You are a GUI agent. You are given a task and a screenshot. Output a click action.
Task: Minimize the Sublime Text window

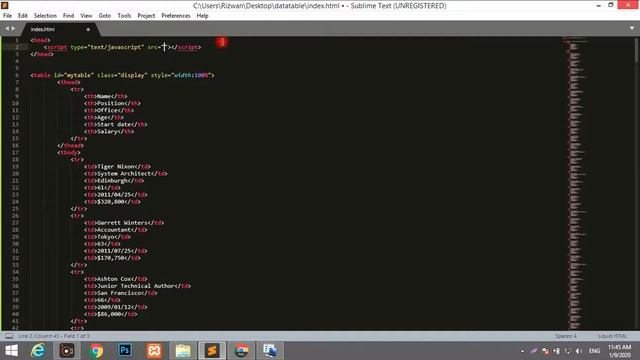point(598,5)
